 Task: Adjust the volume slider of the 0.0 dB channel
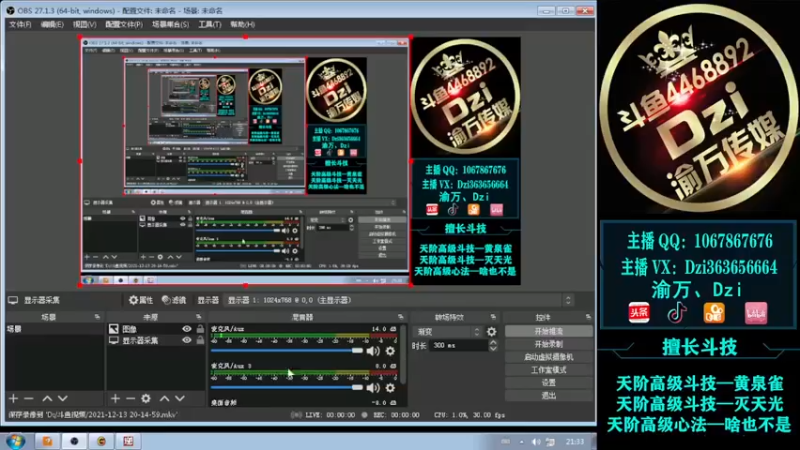[x=287, y=388]
